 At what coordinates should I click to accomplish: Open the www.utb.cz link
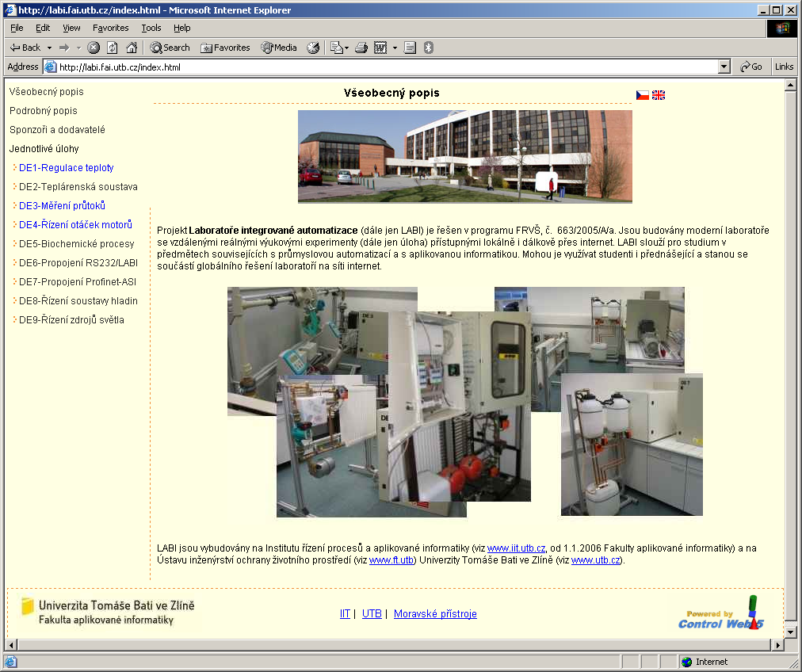pyautogui.click(x=597, y=560)
